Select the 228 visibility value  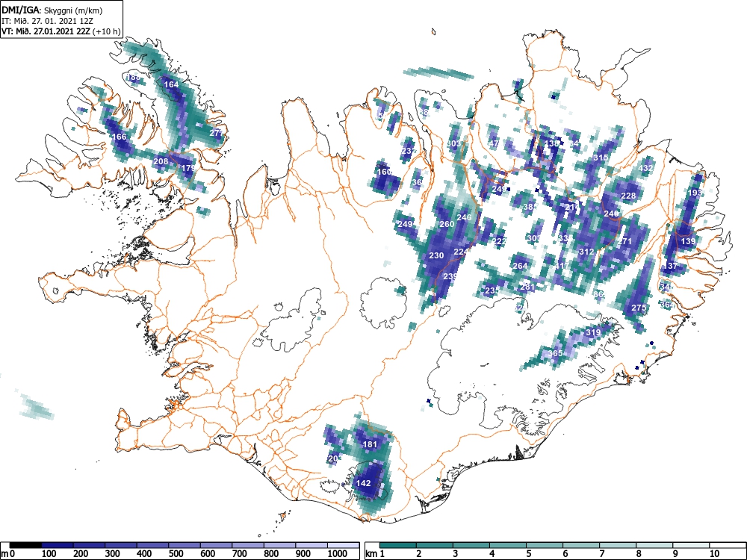(x=628, y=196)
